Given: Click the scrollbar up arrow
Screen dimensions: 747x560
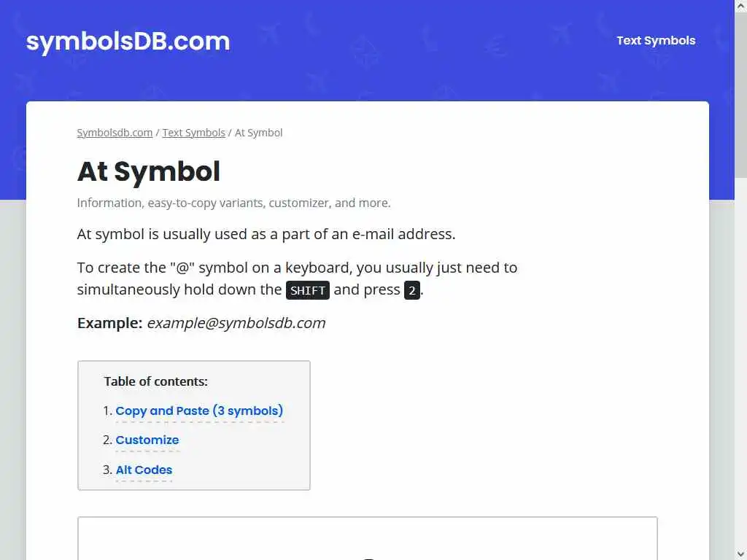Looking at the screenshot, I should 740,7.
